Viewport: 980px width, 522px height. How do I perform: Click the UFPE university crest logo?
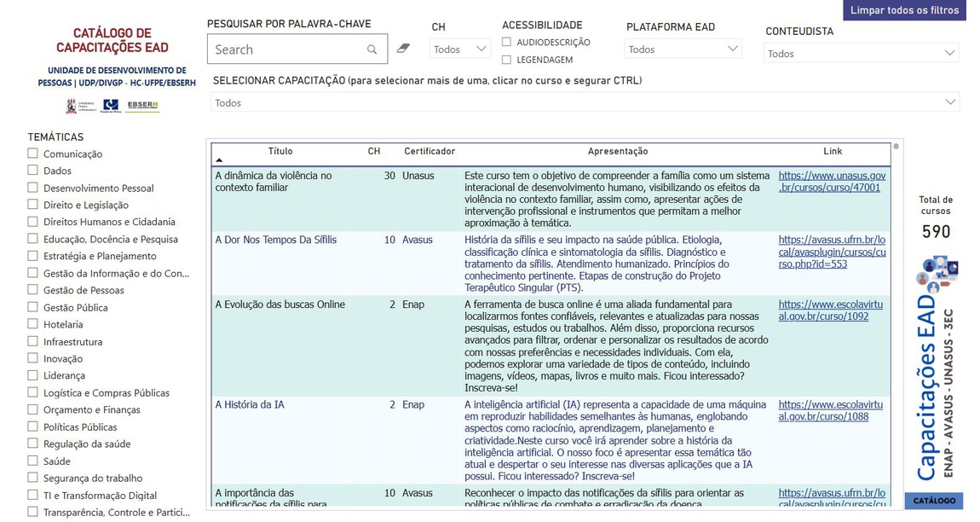pos(72,106)
